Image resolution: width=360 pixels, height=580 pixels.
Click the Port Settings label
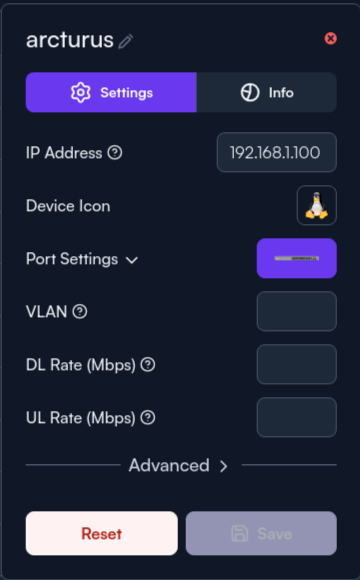pos(72,259)
